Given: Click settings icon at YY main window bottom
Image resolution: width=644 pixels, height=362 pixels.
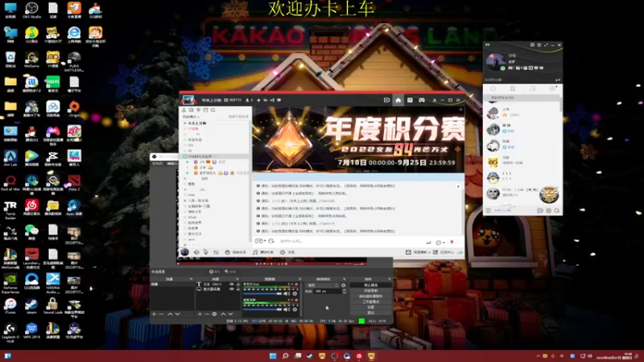Looking at the screenshot, I should pos(548,211).
